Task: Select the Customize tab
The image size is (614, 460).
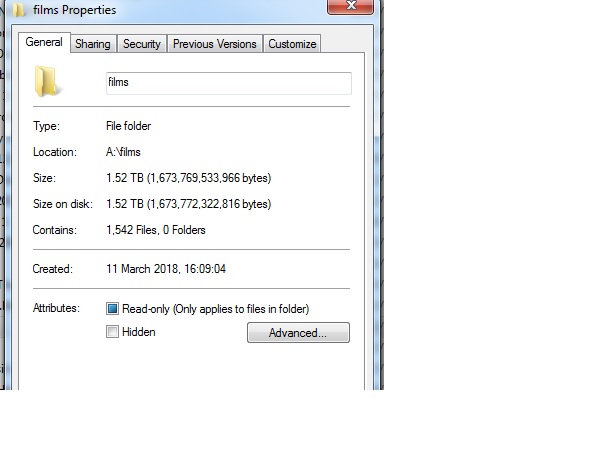Action: (292, 44)
